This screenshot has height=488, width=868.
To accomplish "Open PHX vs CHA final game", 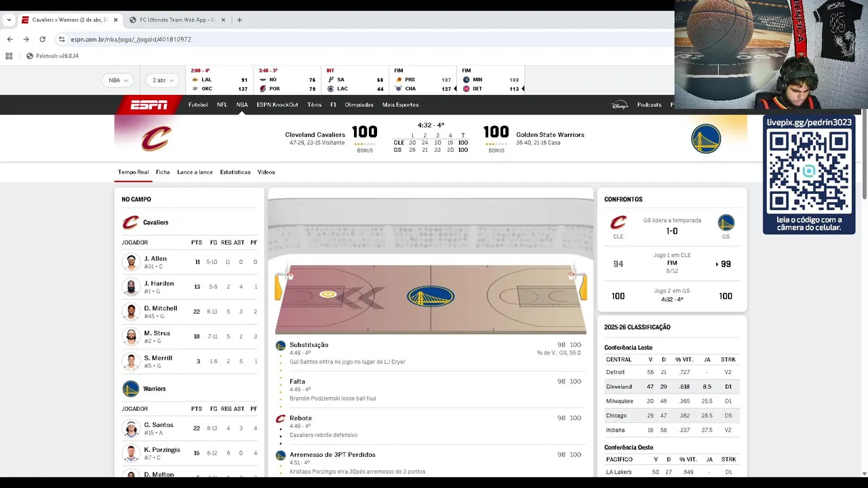I will pyautogui.click(x=422, y=80).
